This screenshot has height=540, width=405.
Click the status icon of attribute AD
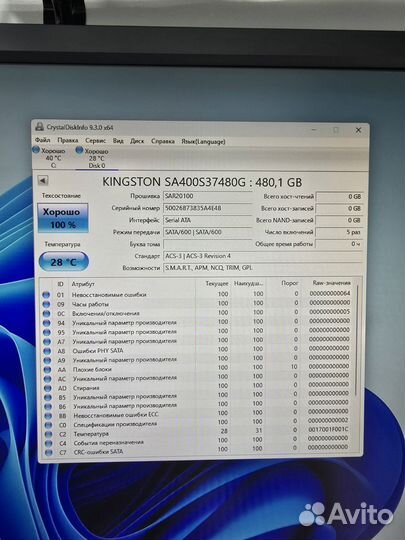[48, 388]
